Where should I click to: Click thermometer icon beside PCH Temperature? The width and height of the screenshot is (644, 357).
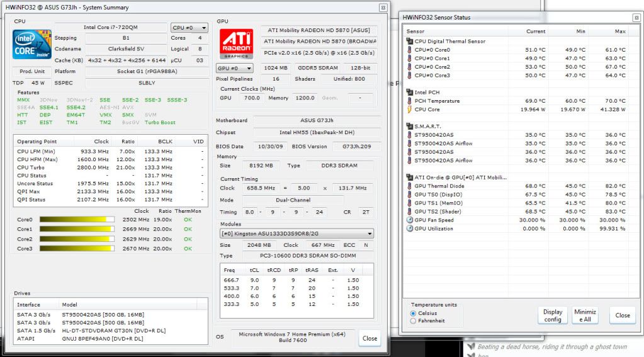tap(409, 101)
